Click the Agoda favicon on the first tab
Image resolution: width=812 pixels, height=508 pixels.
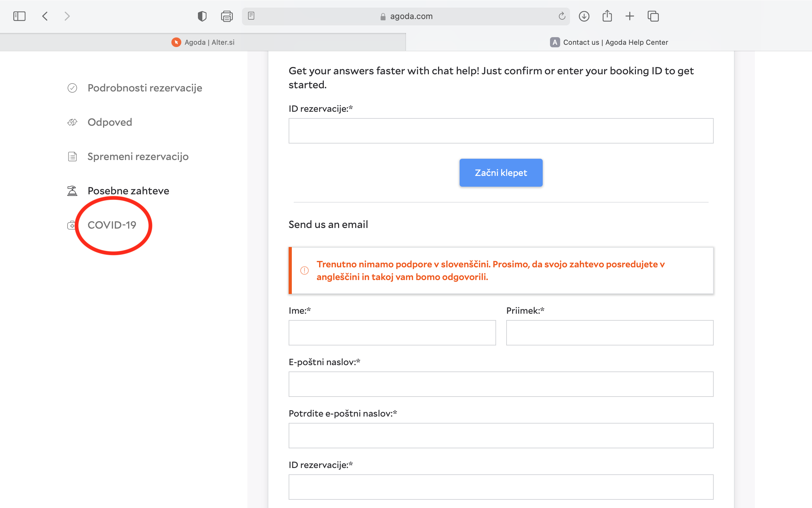pos(176,42)
